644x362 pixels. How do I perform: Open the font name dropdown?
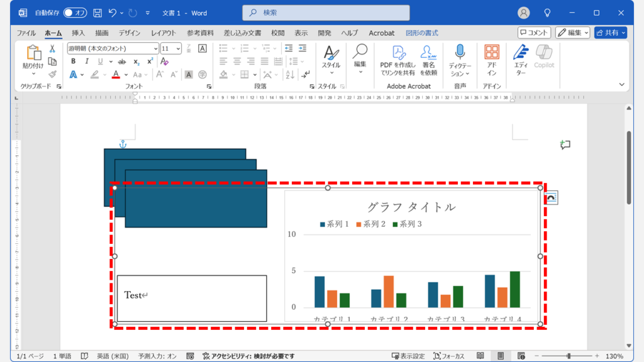(x=155, y=48)
